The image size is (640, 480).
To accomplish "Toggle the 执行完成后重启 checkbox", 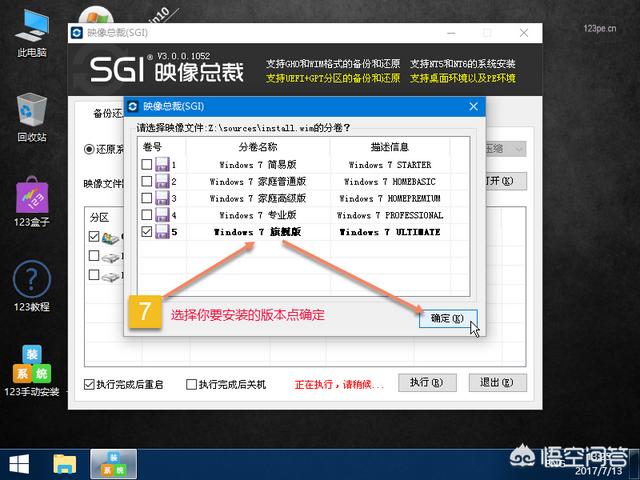I will [x=90, y=384].
